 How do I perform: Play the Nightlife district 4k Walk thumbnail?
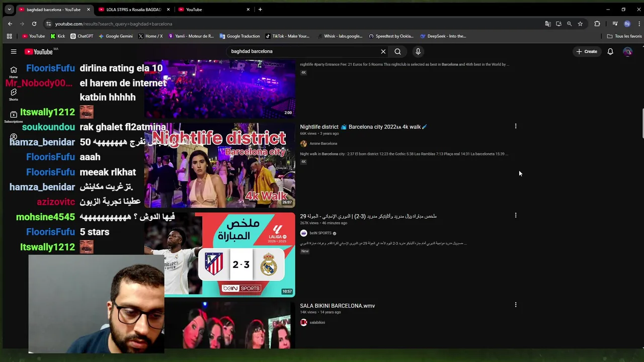point(219,165)
